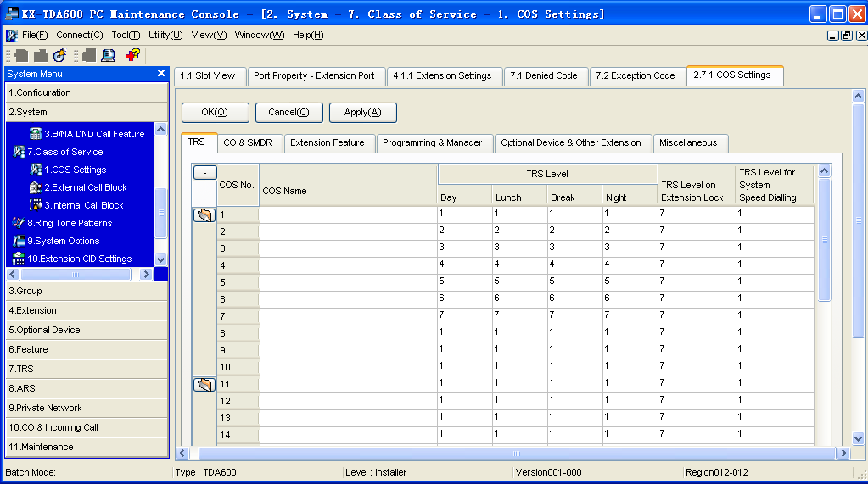This screenshot has height=484, width=868.
Task: Open the File(F) menu
Action: pyautogui.click(x=35, y=35)
